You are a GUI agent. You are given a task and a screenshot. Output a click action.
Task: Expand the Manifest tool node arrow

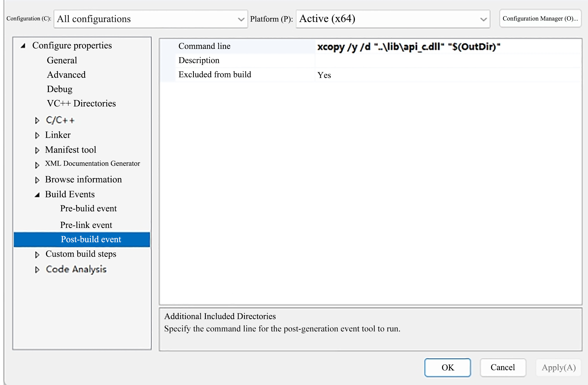37,150
